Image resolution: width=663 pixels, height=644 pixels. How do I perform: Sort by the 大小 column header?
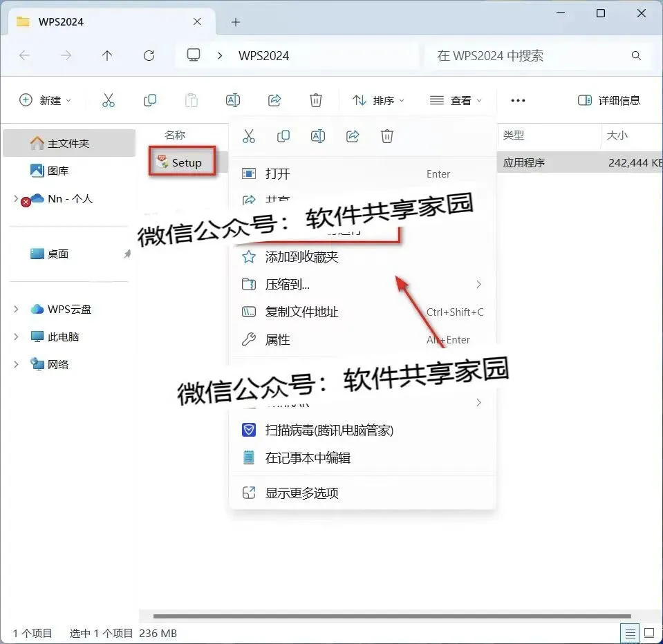(x=617, y=135)
